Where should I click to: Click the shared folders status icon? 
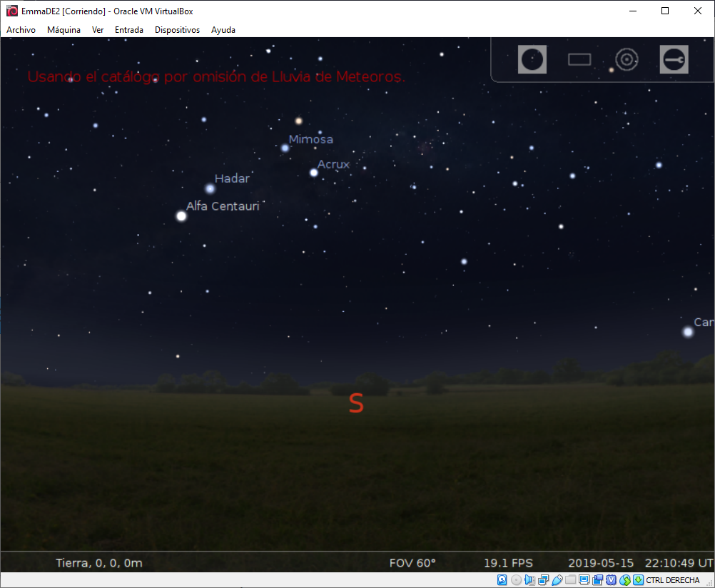click(570, 580)
